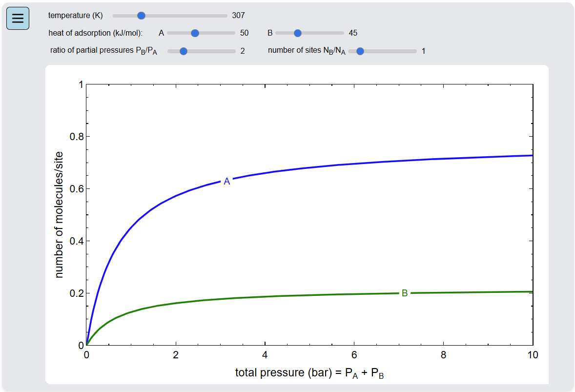Click the "temperature (K)" label

point(76,16)
